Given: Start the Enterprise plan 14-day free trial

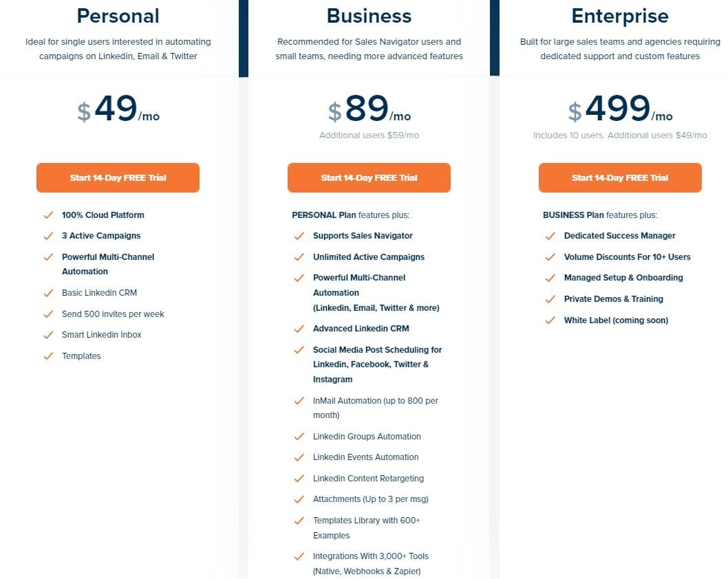Looking at the screenshot, I should pos(620,177).
